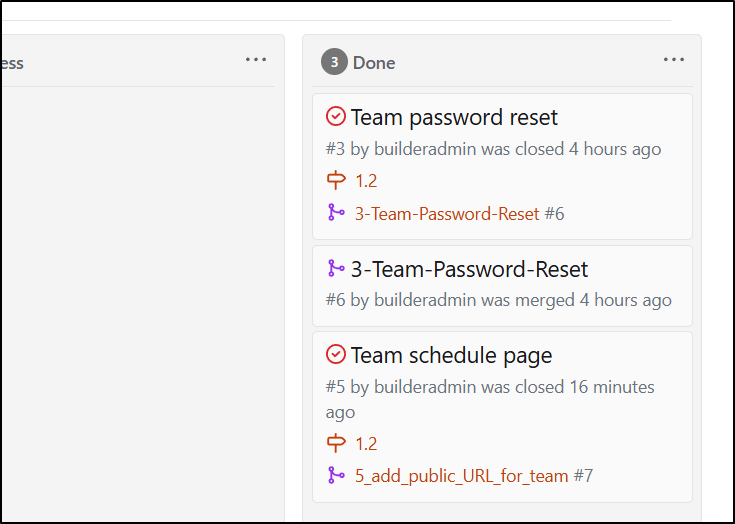Follow linked pull request 5_add_public_URL_for_team #7
Image resolution: width=735 pixels, height=524 pixels.
[x=474, y=476]
